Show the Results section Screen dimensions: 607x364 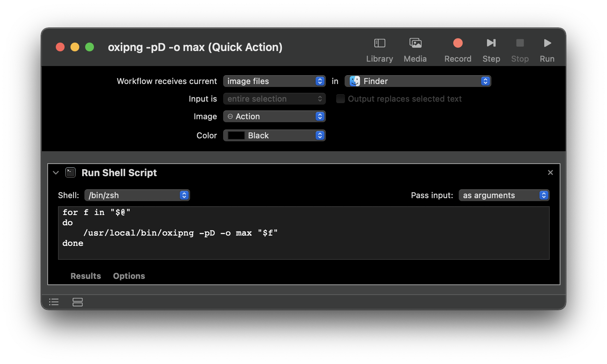(86, 276)
